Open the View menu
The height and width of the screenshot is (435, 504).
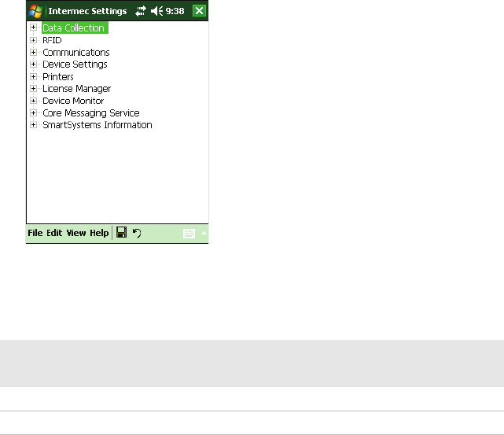point(76,233)
